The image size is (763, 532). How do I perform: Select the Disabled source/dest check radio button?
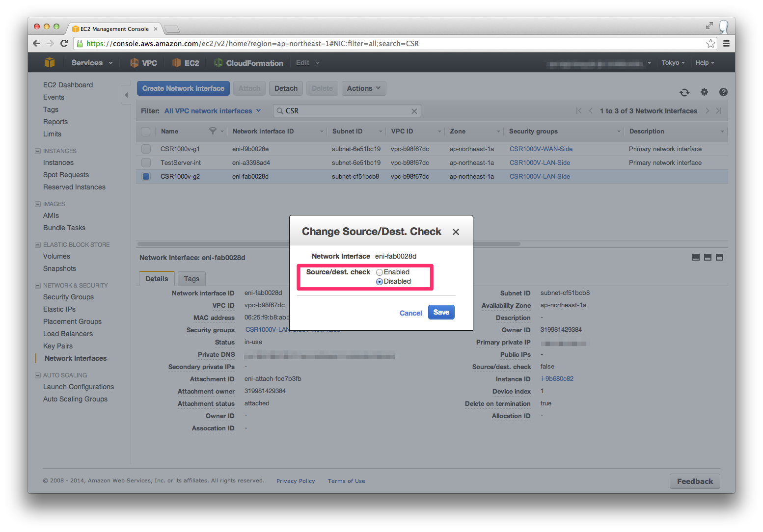379,281
